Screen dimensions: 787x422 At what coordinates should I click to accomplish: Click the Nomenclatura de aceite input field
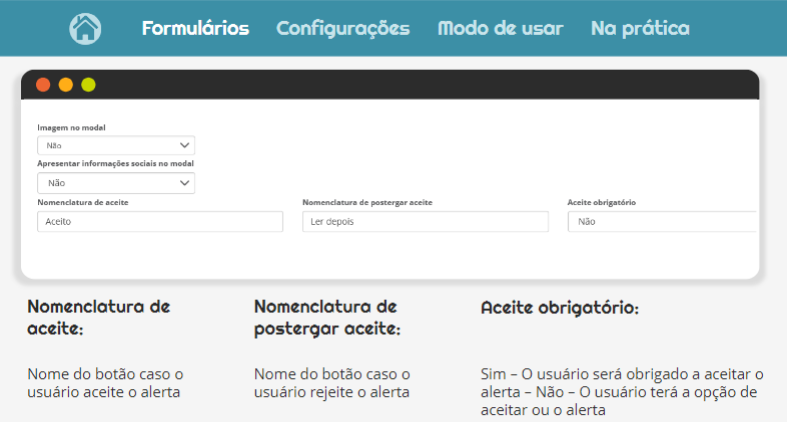point(160,221)
